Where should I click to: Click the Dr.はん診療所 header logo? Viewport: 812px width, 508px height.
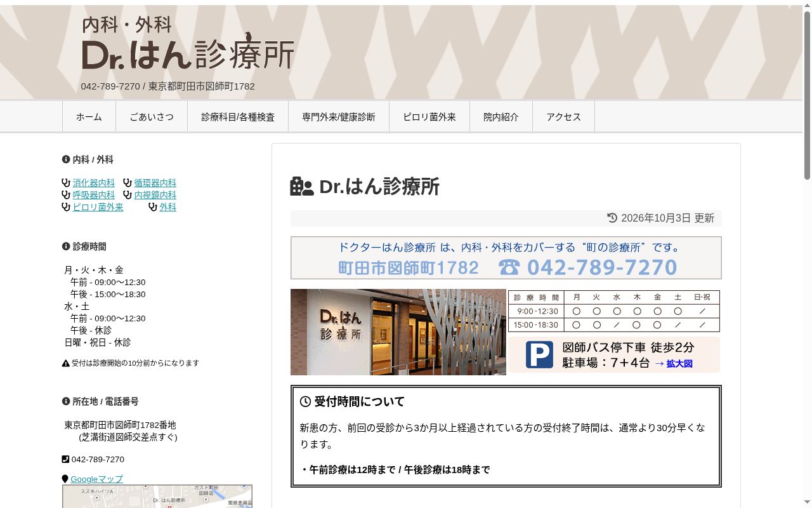(x=188, y=43)
